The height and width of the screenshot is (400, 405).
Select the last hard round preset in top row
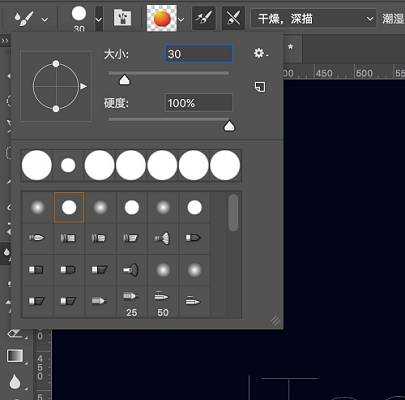[x=195, y=207]
